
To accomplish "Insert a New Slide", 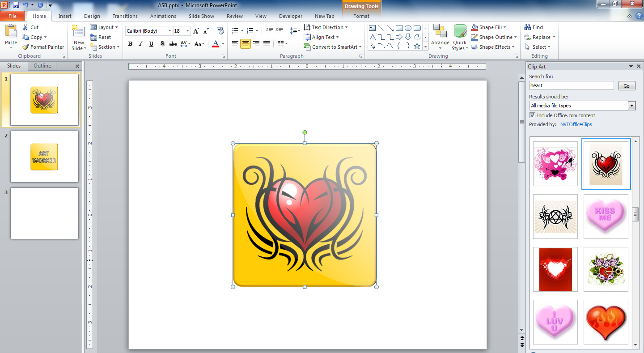I will click(x=79, y=38).
